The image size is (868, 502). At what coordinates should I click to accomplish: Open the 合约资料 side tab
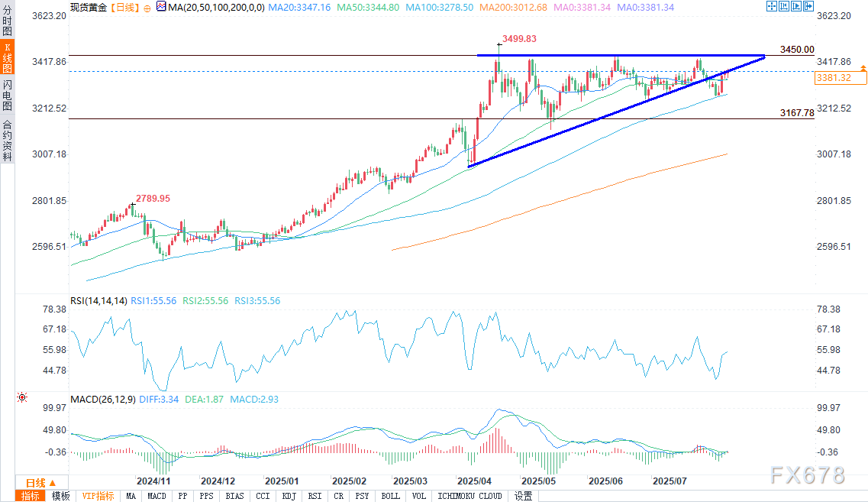tap(7, 140)
